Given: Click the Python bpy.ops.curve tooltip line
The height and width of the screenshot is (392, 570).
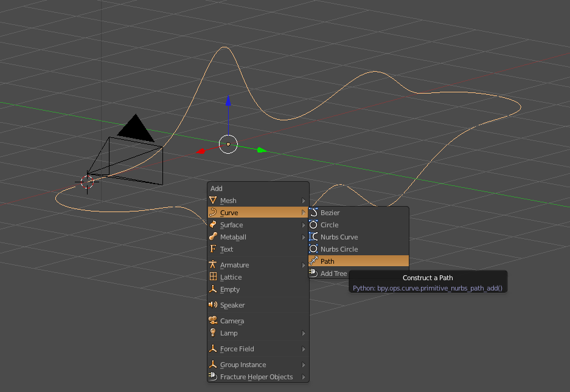Looking at the screenshot, I should coord(428,288).
